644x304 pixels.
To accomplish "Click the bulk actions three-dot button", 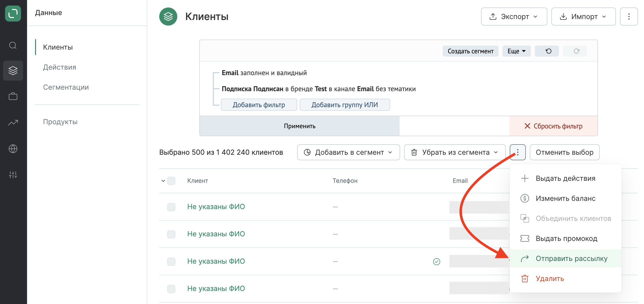I will [x=518, y=152].
